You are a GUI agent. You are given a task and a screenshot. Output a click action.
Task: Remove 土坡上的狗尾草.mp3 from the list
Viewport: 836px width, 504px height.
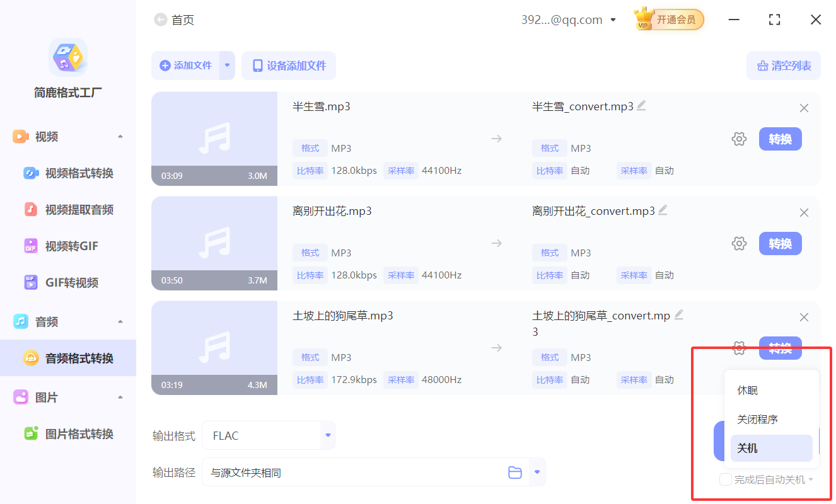tap(804, 317)
